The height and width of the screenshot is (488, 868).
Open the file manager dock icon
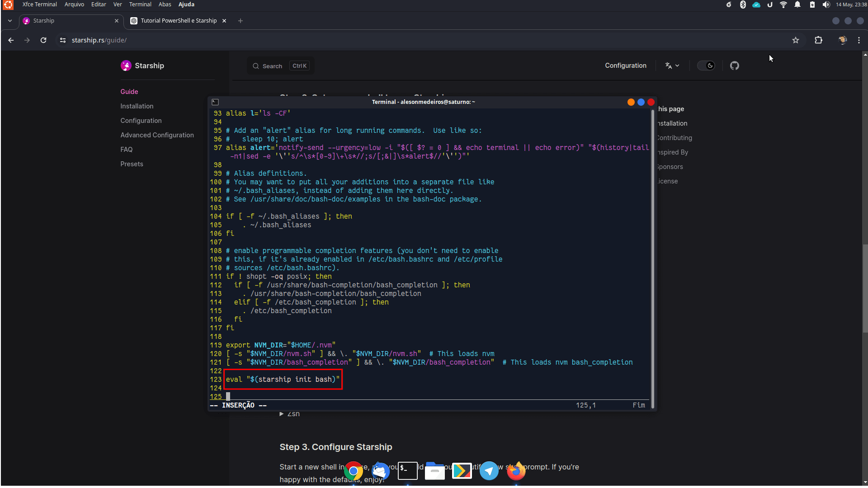435,471
